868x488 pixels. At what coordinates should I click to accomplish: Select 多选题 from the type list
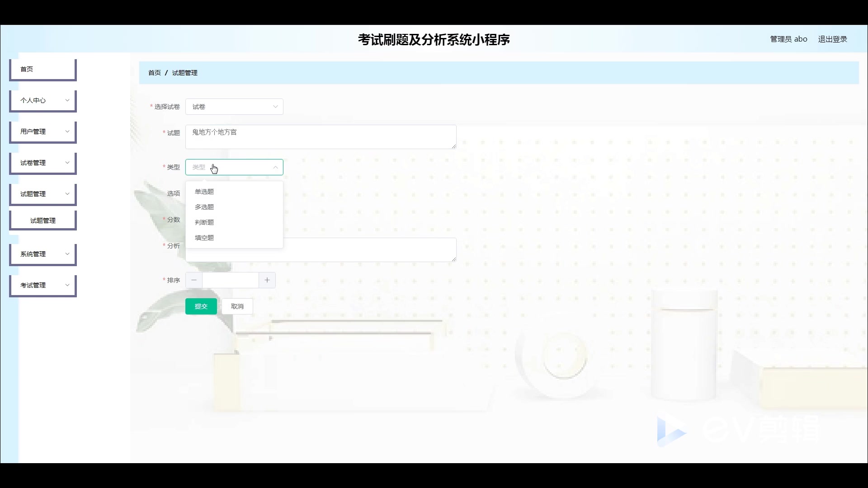[x=204, y=206]
